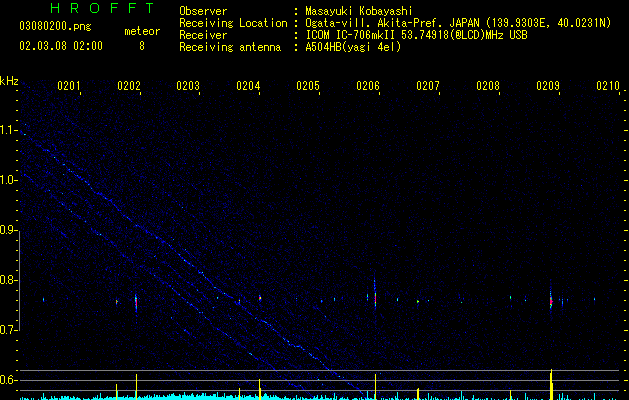The height and width of the screenshot is (400, 629).
Task: Click time marker 0203
Action: [x=188, y=86]
